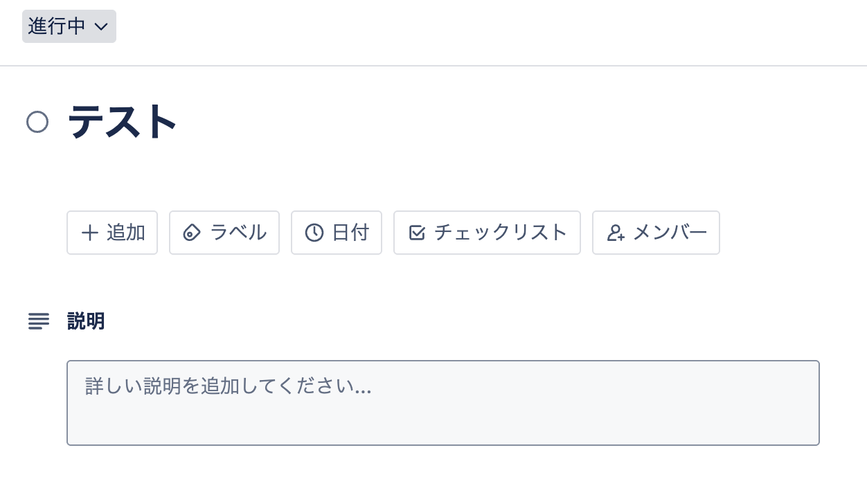
Task: Click the tag icon for labels
Action: pyautogui.click(x=191, y=233)
